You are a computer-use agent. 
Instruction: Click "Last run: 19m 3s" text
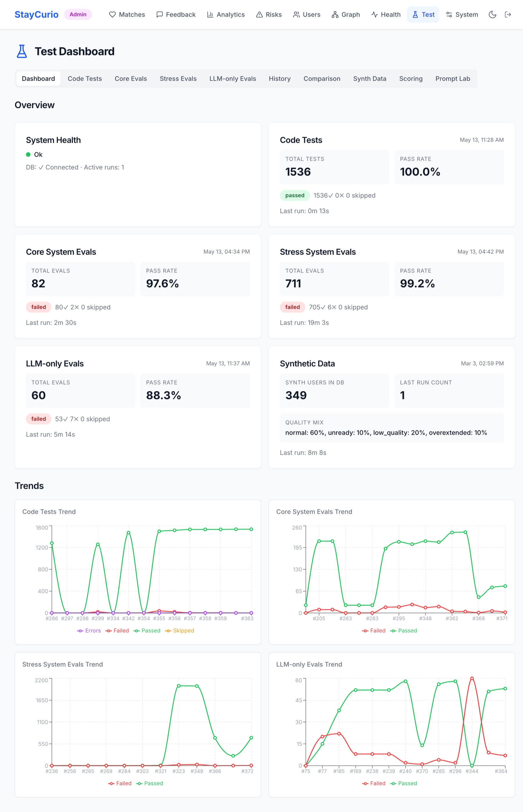click(304, 323)
